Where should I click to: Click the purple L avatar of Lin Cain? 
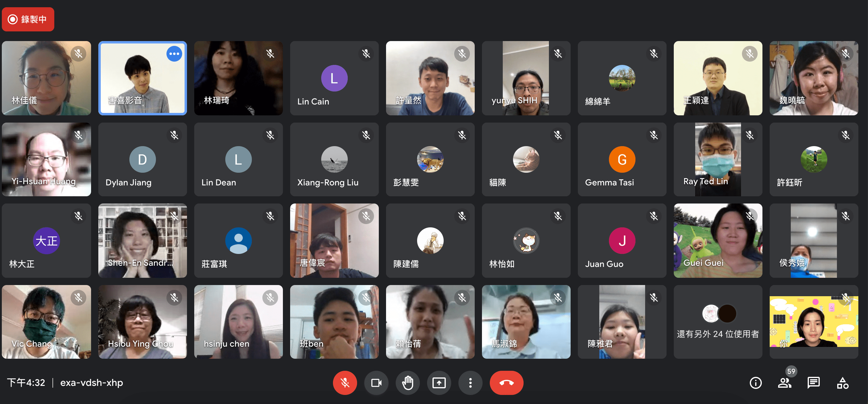tap(334, 78)
